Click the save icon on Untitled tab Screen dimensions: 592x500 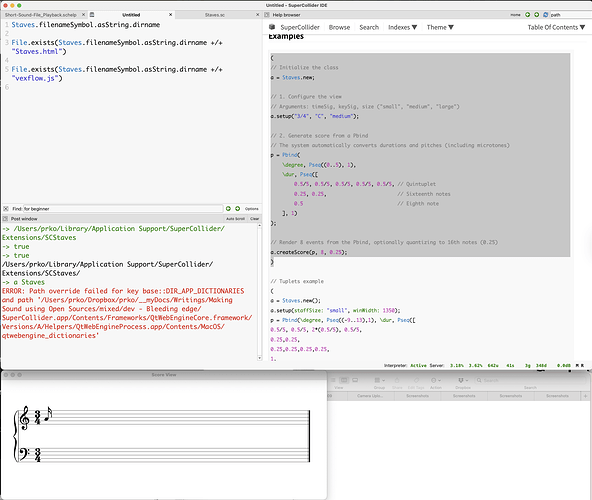(x=92, y=15)
